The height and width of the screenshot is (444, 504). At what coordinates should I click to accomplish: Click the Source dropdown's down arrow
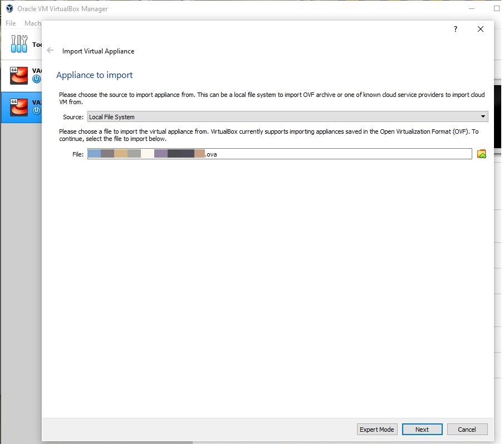pos(483,117)
